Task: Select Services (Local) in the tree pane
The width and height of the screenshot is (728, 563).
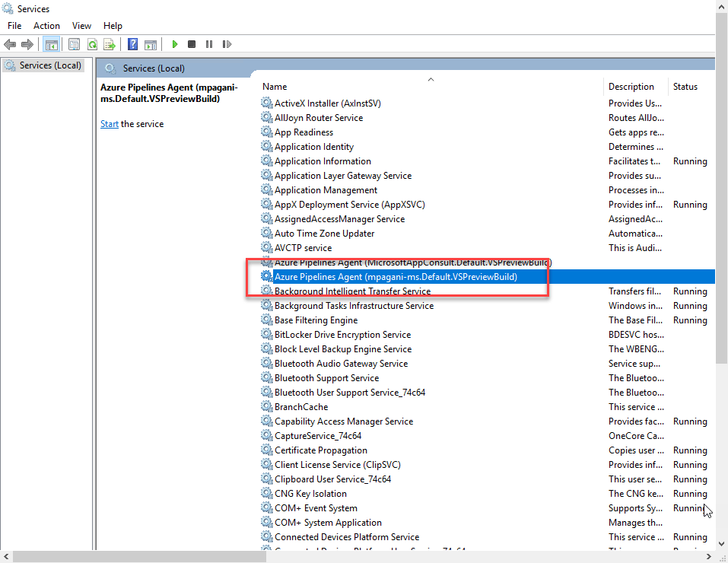Action: (50, 65)
